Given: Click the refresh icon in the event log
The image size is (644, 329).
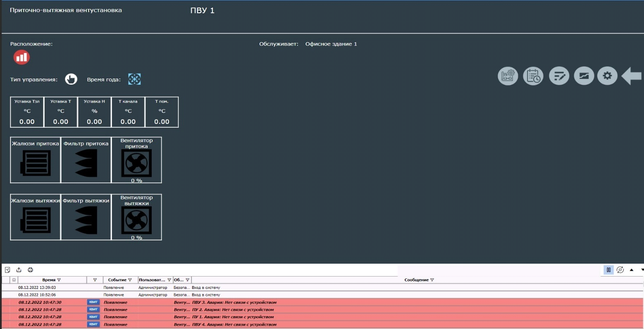Looking at the screenshot, I should [x=620, y=269].
